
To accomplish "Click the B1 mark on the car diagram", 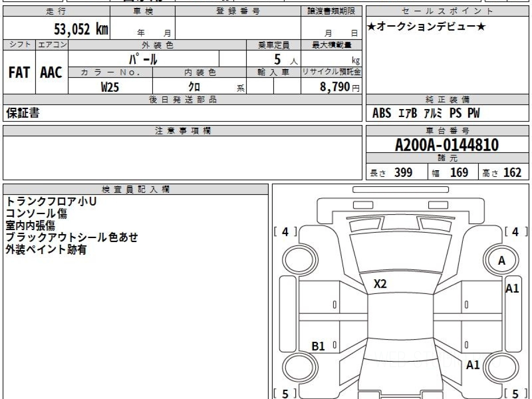I will 319,346.
